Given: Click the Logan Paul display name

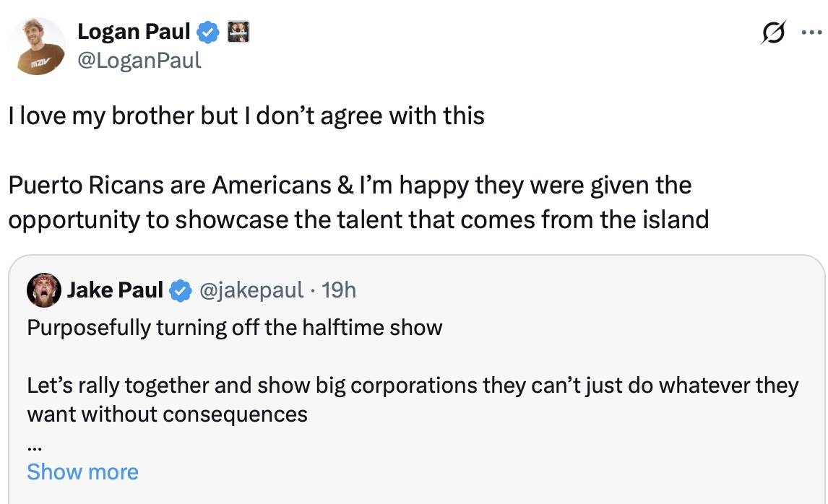Looking at the screenshot, I should (x=134, y=32).
